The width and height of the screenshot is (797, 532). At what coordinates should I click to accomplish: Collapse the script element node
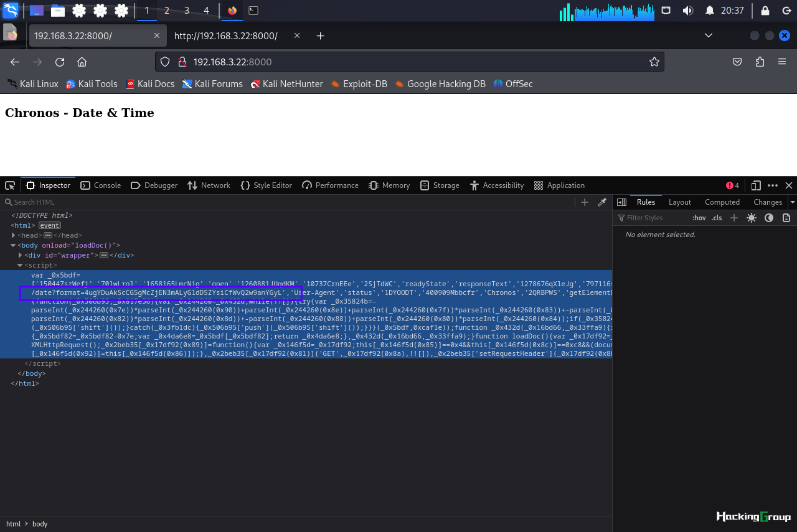tap(21, 265)
